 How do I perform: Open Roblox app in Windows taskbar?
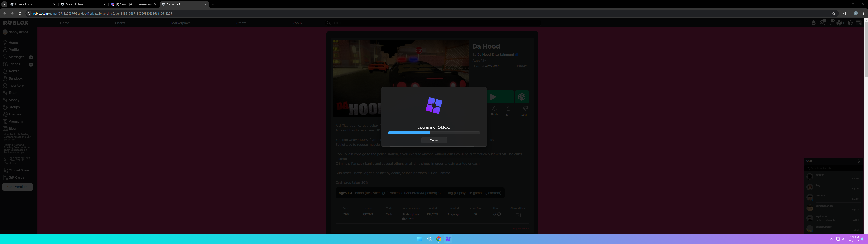448,239
